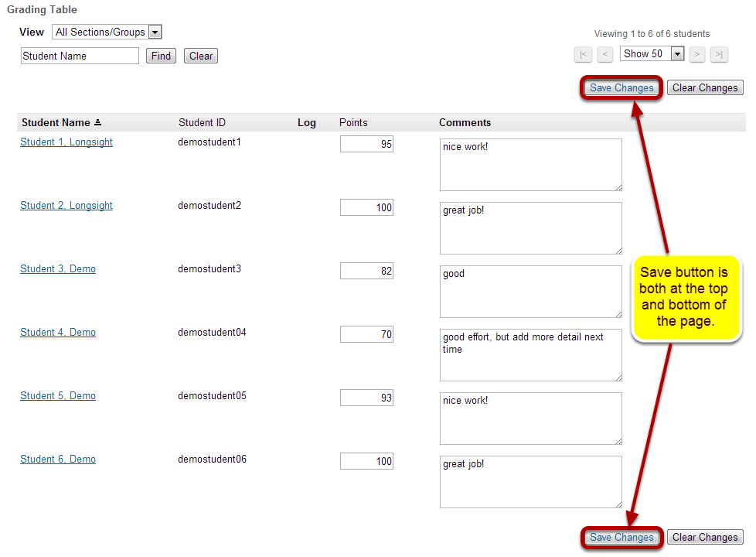Select the demostudent1 ID text

pos(209,142)
